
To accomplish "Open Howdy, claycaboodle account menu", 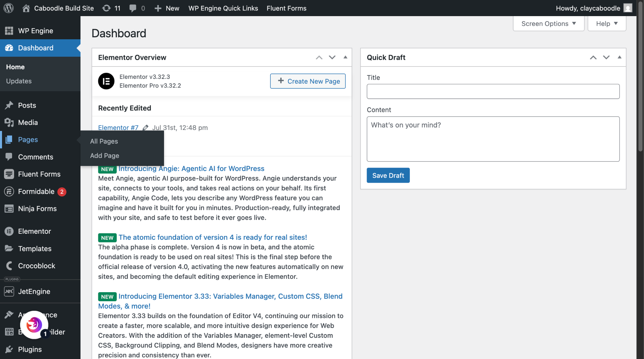I will (x=594, y=8).
